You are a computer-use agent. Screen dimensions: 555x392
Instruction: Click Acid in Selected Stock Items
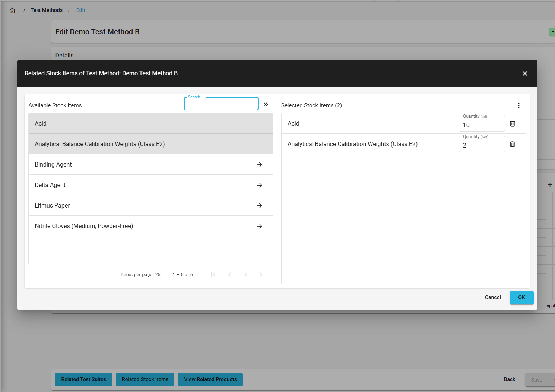tap(294, 123)
